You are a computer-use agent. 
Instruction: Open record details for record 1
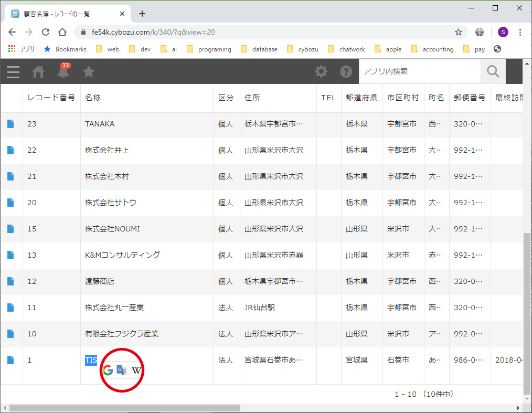(x=10, y=360)
